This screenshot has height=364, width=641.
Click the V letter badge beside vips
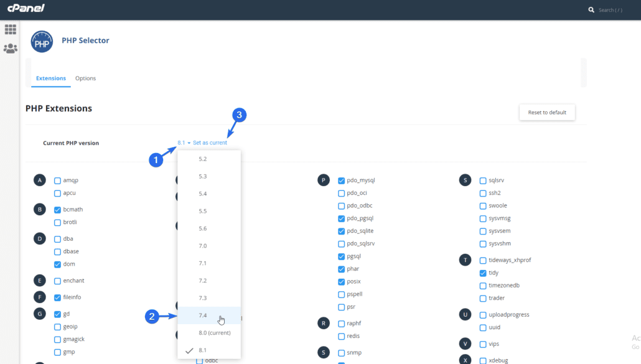[x=466, y=344]
